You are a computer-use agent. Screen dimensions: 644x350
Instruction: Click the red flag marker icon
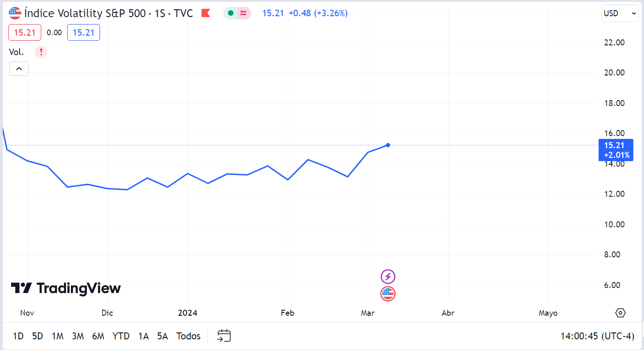tap(206, 13)
